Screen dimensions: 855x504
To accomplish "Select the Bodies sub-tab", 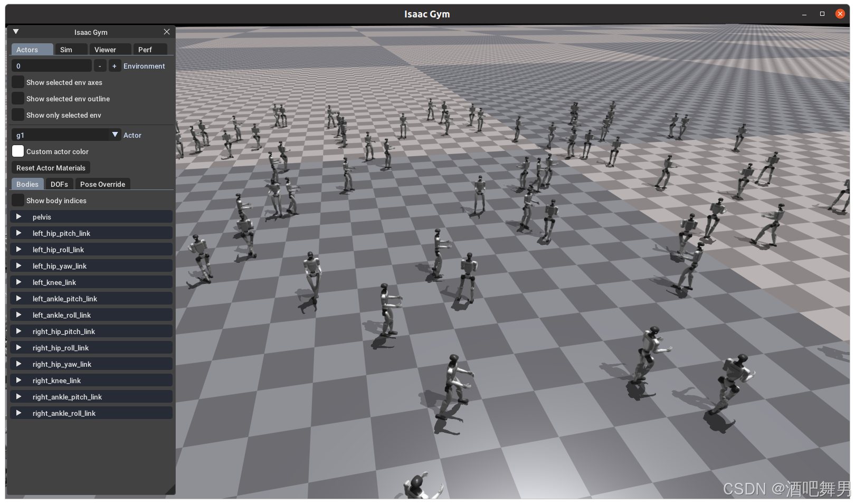I will [27, 184].
